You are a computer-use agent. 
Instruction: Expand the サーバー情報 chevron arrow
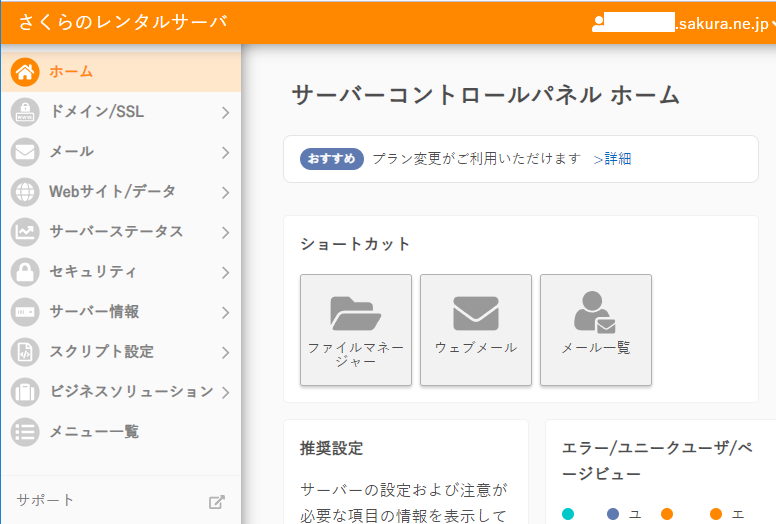(x=225, y=313)
